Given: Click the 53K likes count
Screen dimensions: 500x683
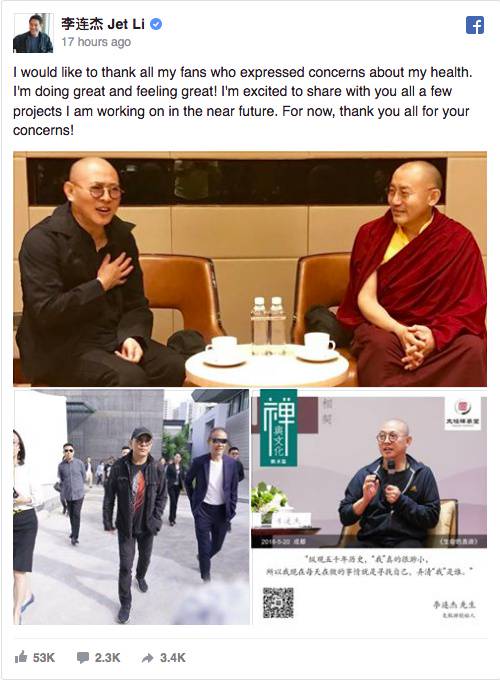Looking at the screenshot, I should click(44, 657).
